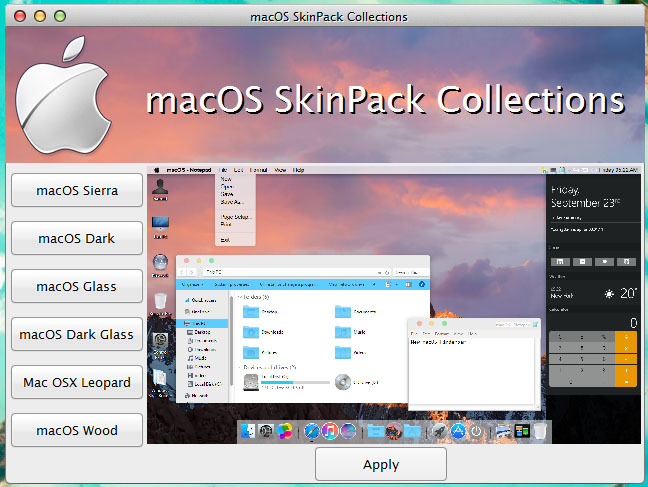This screenshot has width=648, height=487.
Task: Click the Safari compass icon in preview dock
Action: click(x=312, y=431)
